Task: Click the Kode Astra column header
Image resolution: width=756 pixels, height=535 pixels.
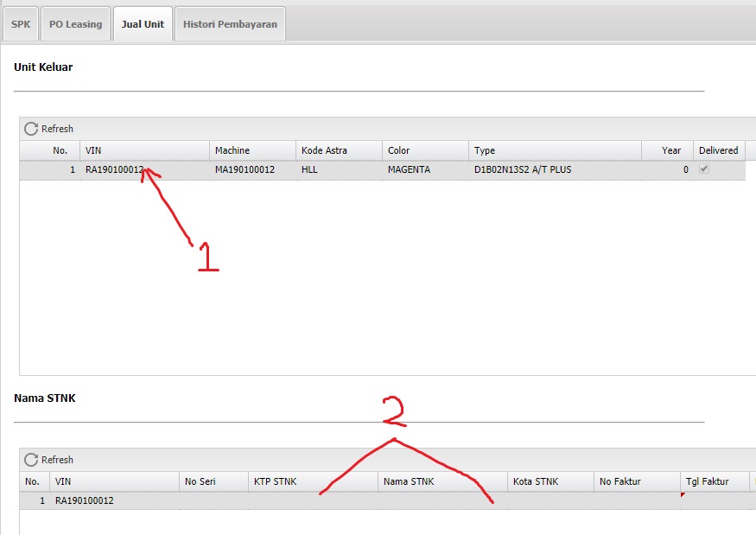Action: click(x=339, y=150)
